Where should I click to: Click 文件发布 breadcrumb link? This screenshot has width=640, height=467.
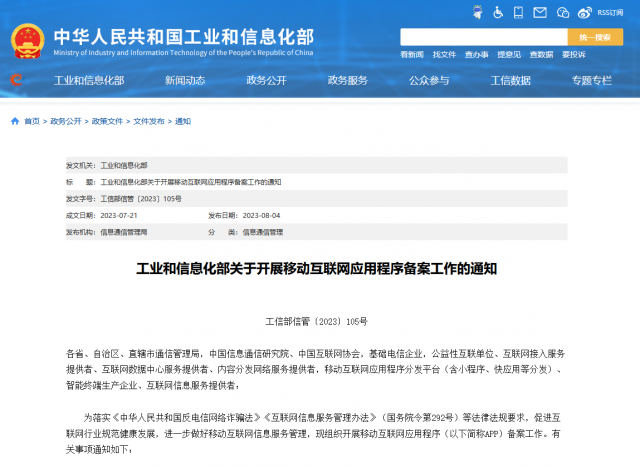pos(147,121)
